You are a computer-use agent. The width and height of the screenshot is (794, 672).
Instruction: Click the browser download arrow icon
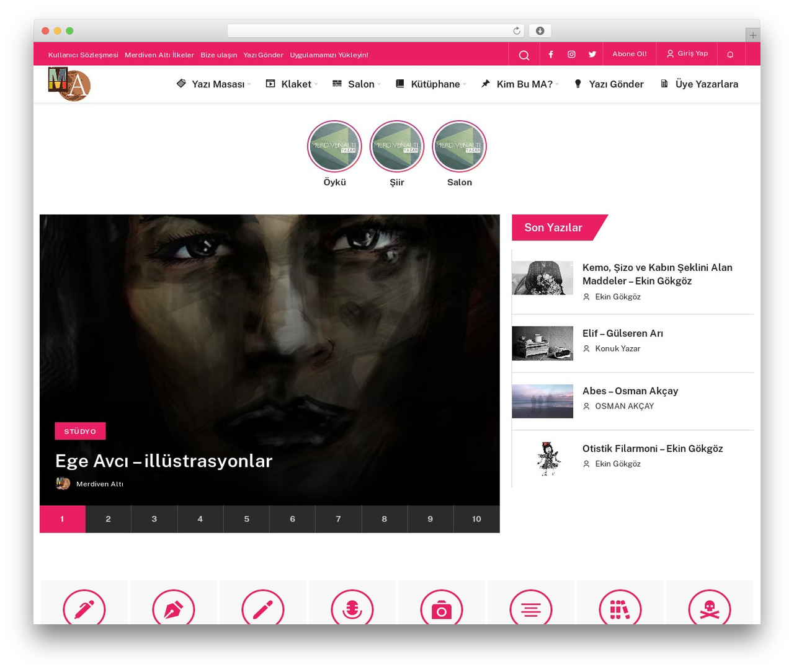(540, 31)
